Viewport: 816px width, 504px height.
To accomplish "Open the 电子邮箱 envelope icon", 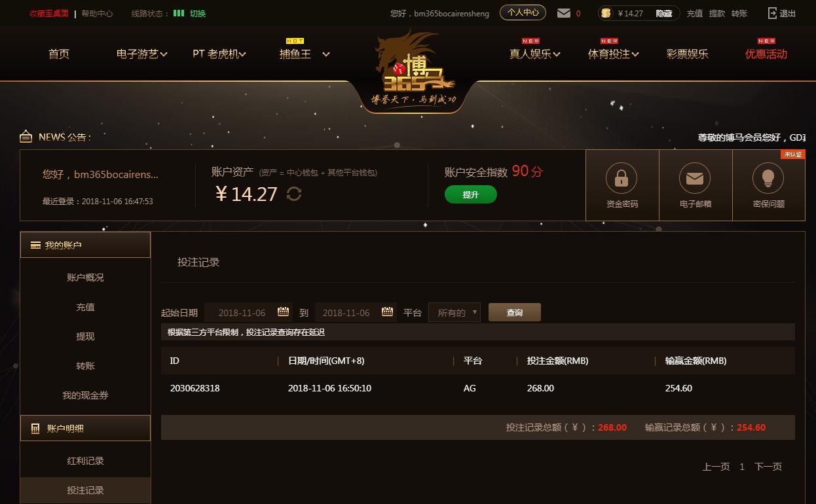I will click(695, 179).
